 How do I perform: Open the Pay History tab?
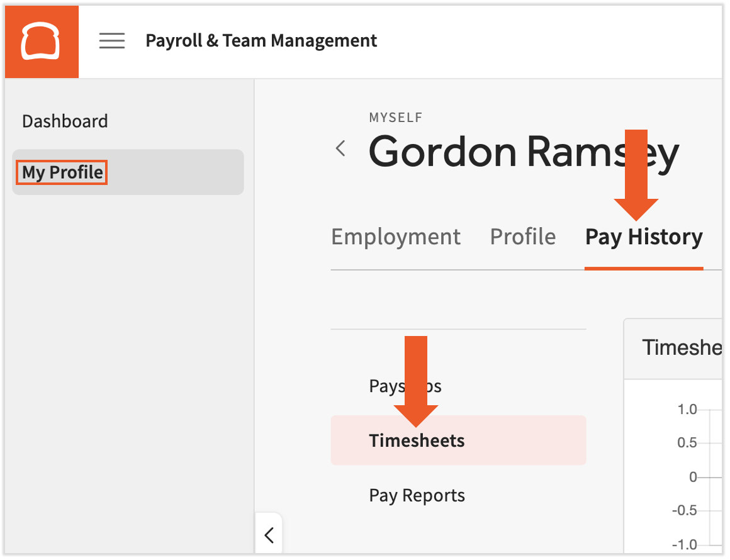(643, 237)
